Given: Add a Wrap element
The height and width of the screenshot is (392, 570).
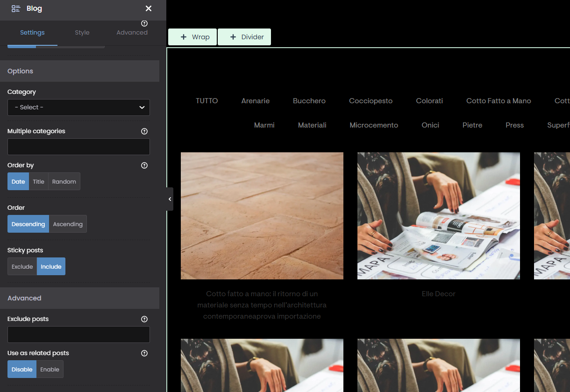Looking at the screenshot, I should [x=192, y=37].
